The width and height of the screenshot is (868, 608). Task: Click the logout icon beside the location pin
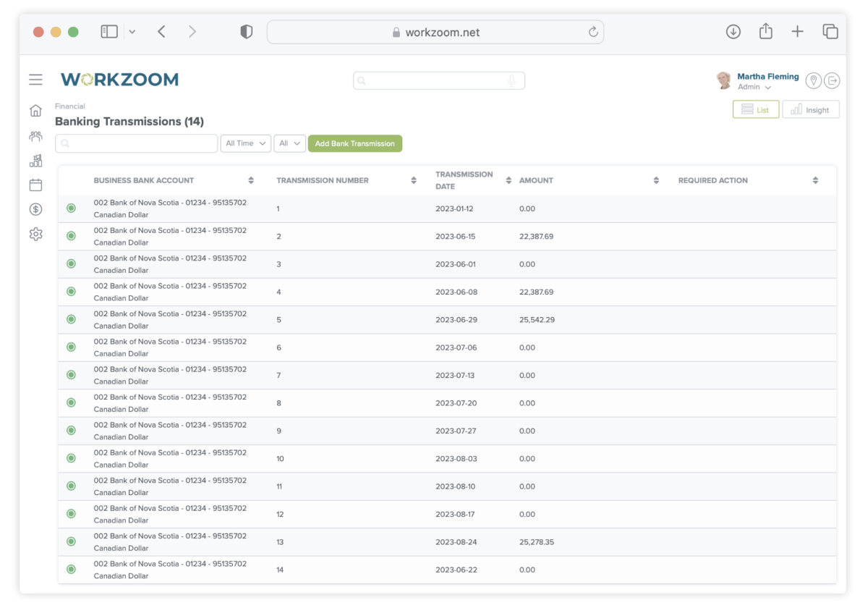pos(832,80)
